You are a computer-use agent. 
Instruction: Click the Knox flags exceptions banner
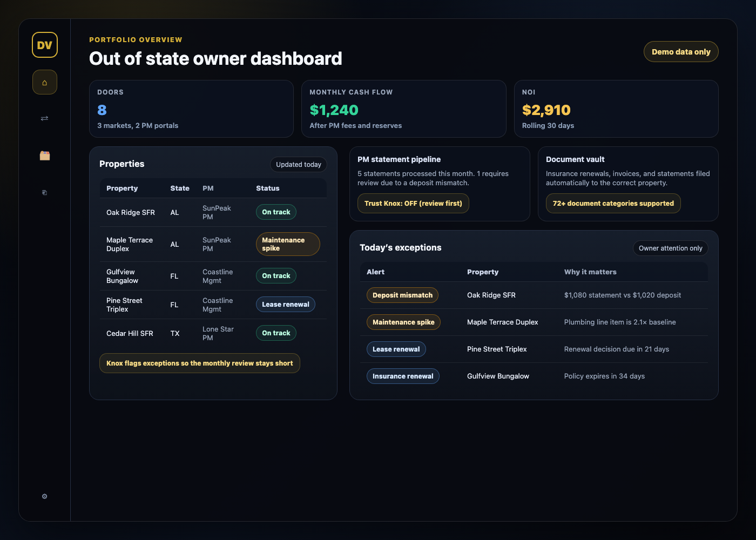click(200, 363)
